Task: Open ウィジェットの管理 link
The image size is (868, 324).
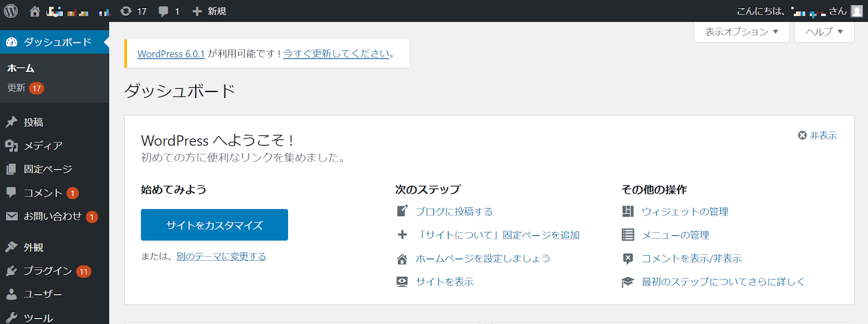Action: point(685,211)
